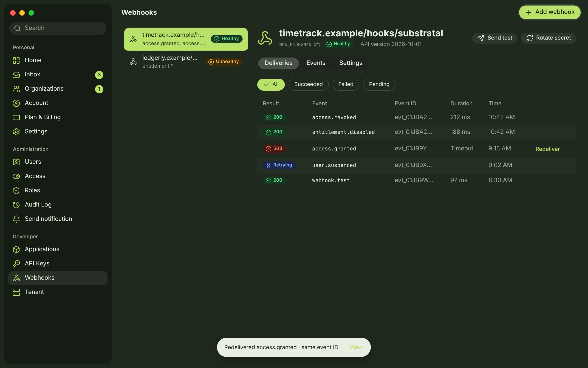The height and width of the screenshot is (368, 588).
Task: Switch to the Events tab
Action: (316, 63)
